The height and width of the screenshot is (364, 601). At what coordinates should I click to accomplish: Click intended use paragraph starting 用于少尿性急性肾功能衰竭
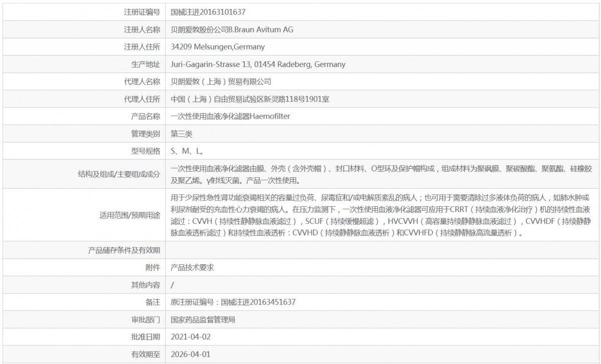[x=381, y=215]
